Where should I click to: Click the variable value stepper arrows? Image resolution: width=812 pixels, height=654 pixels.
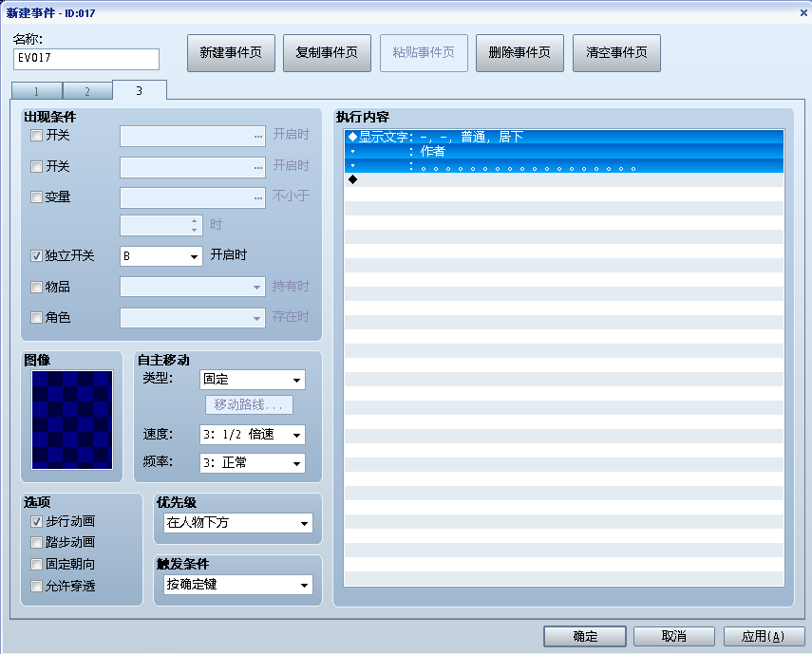[x=194, y=226]
